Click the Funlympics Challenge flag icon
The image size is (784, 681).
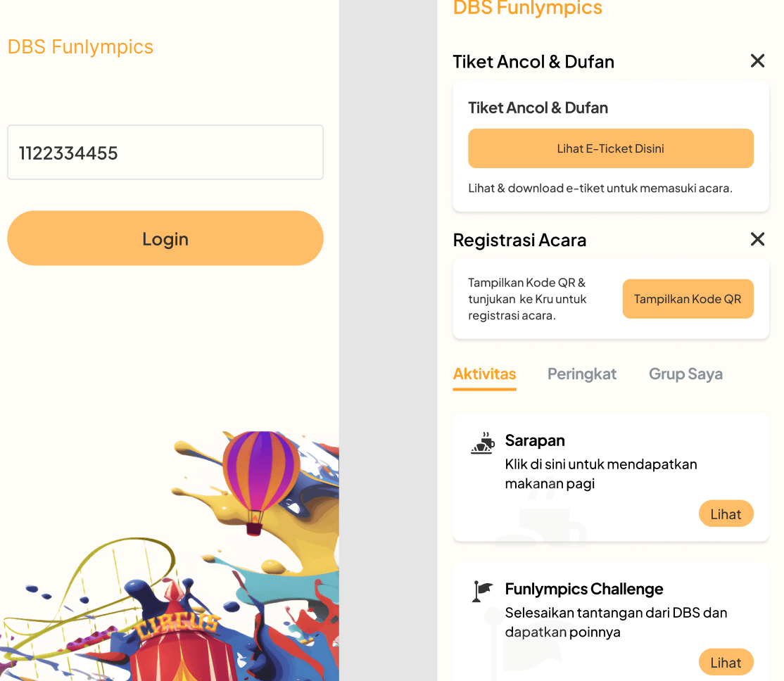tap(482, 591)
